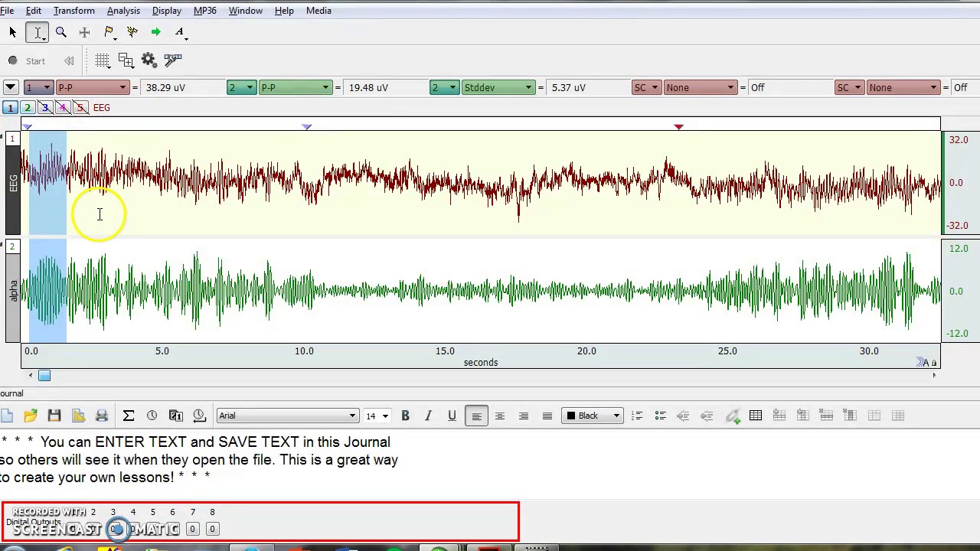
Task: Open the last None measurement dropdown
Action: (x=903, y=88)
